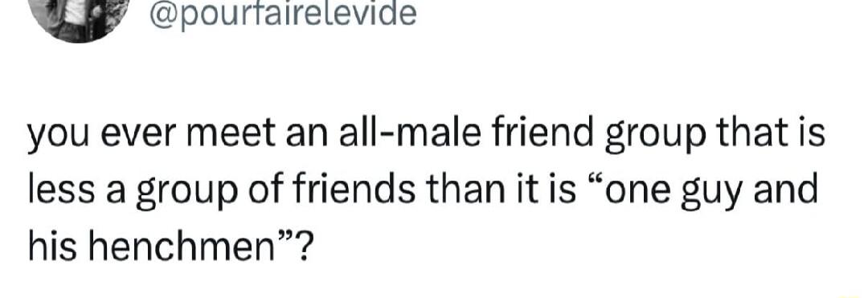Click the phrase "all-male" in the tweet
The height and width of the screenshot is (298, 868).
pos(408,136)
